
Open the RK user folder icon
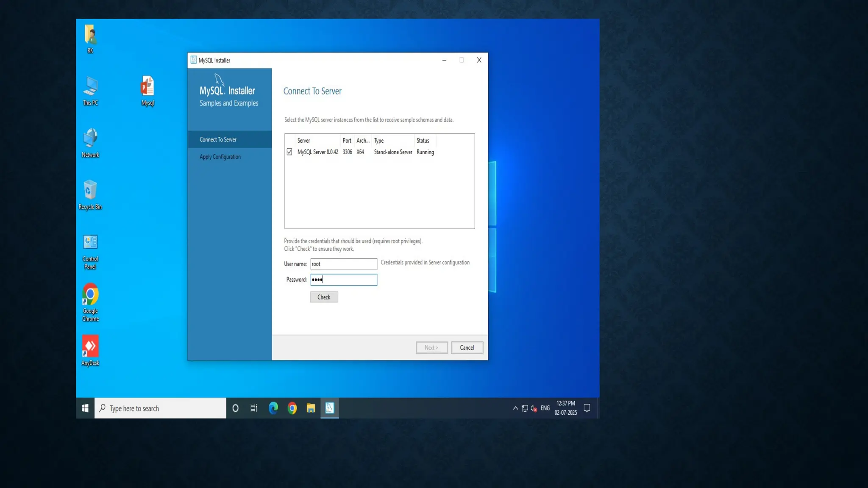(x=90, y=36)
